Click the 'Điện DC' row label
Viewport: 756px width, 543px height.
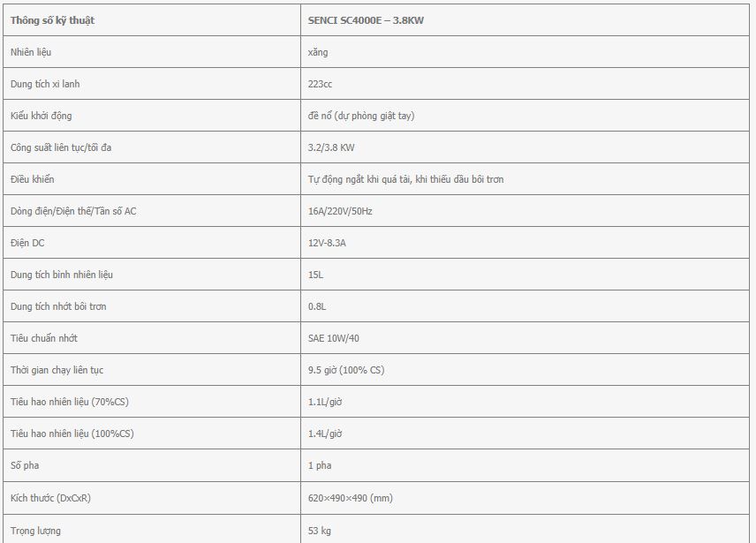click(27, 243)
